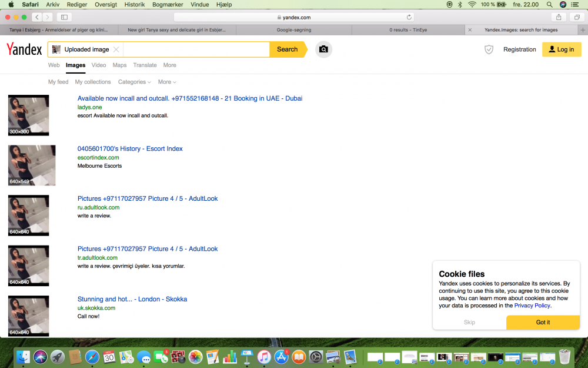Select the Web search tab
This screenshot has height=368, width=588.
tap(54, 65)
